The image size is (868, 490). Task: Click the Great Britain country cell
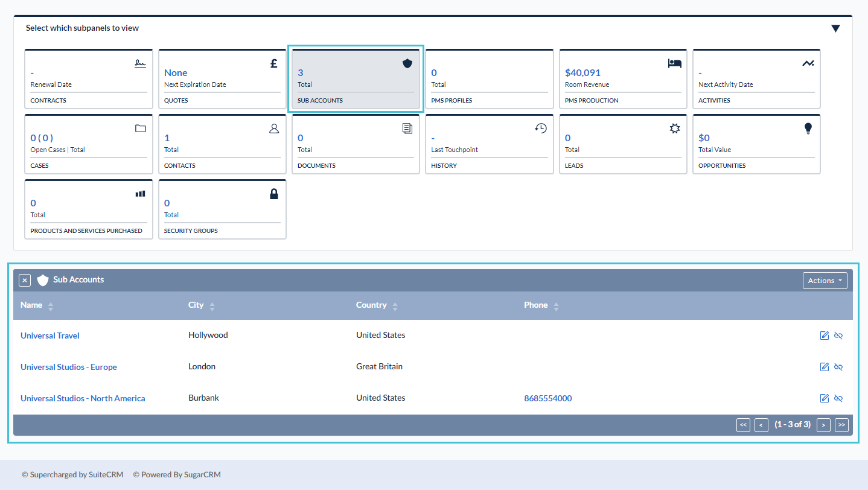tap(379, 366)
